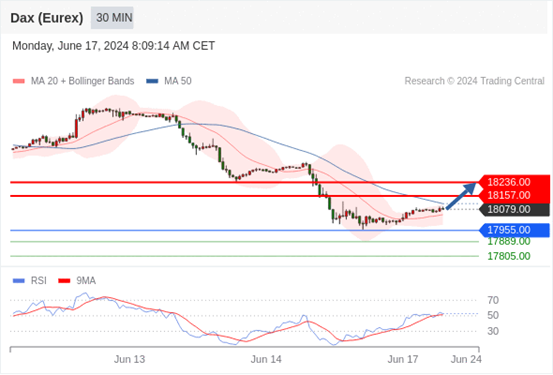The image size is (553, 375).
Task: Toggle the RSI legend label
Action: [x=38, y=281]
